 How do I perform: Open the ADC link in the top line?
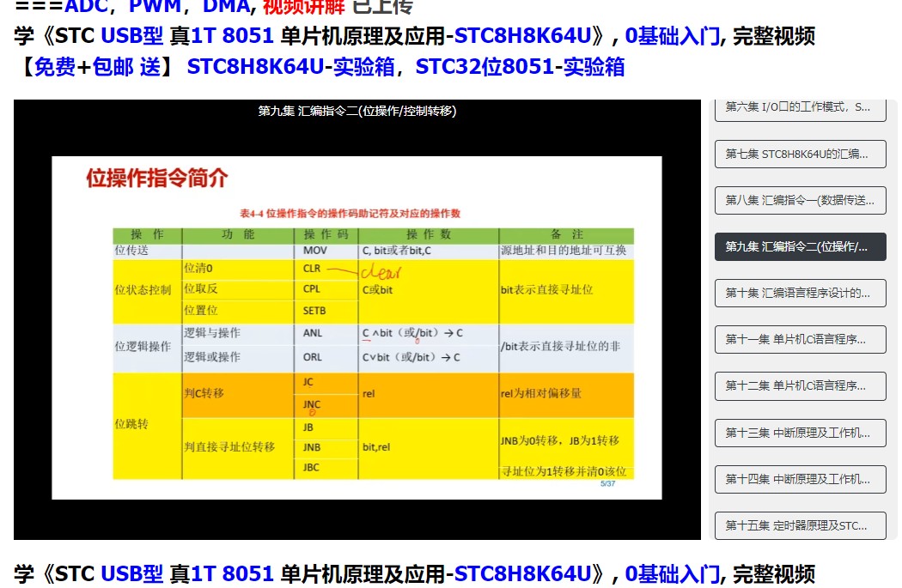86,6
